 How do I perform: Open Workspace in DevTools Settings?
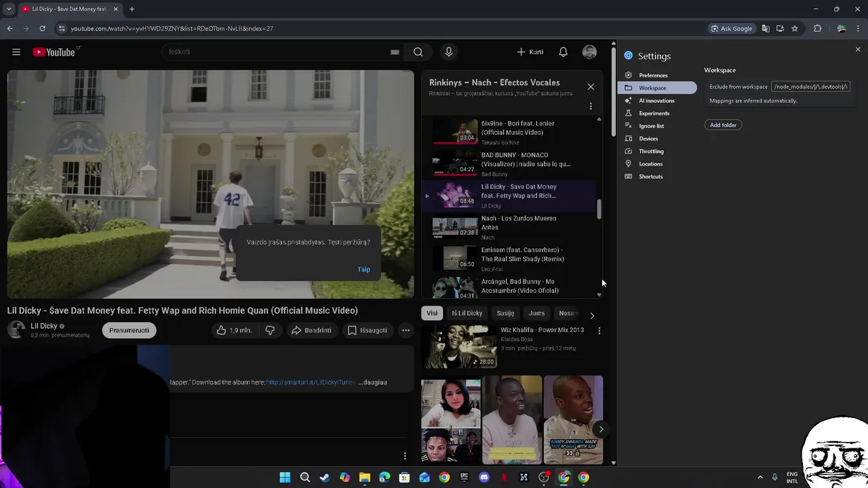657,88
